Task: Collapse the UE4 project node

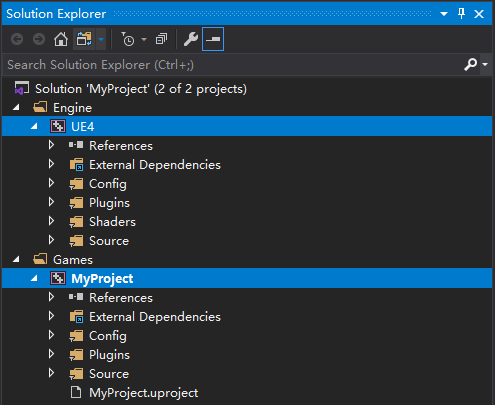Action: point(34,126)
